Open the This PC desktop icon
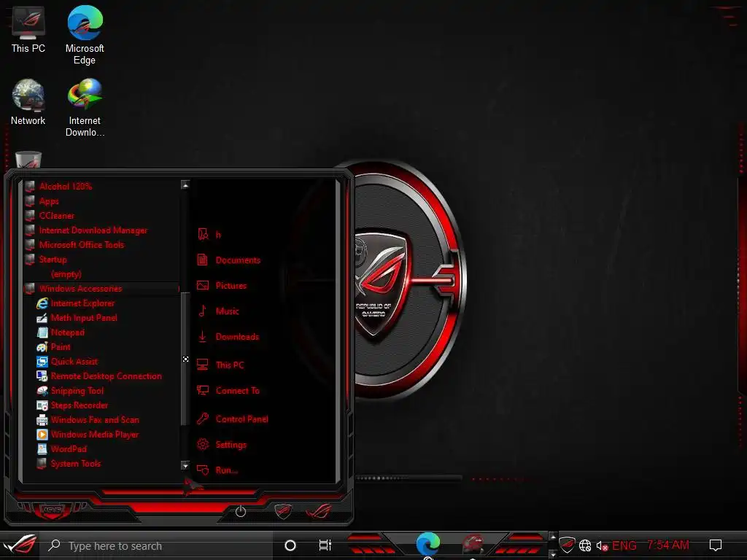This screenshot has height=560, width=747. (28, 31)
